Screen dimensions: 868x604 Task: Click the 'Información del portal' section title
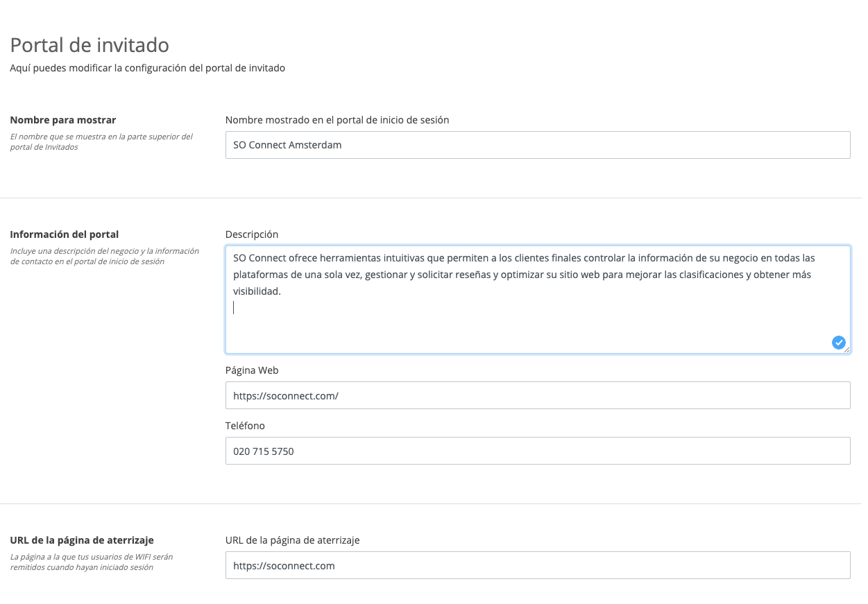tap(65, 234)
